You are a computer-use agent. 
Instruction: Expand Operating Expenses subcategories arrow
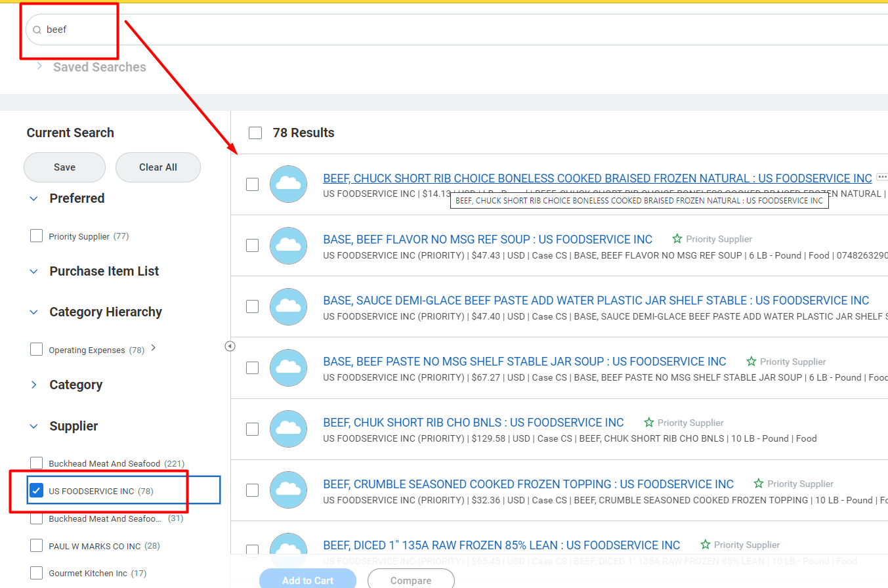tap(154, 348)
